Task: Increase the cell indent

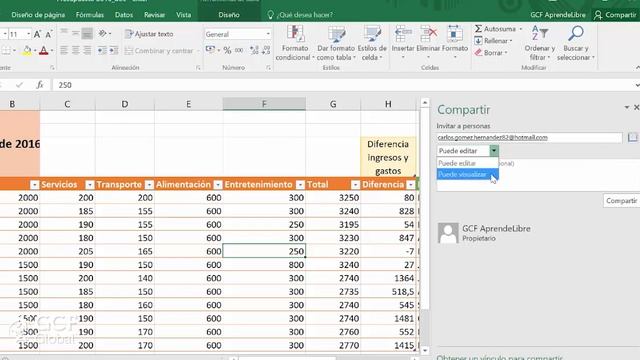Action: coord(113,51)
